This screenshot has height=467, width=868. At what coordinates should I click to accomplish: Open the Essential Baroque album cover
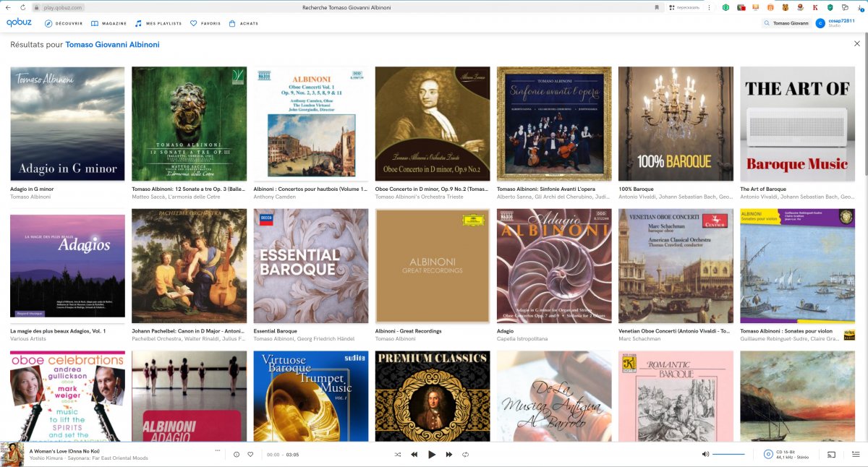[x=310, y=266]
